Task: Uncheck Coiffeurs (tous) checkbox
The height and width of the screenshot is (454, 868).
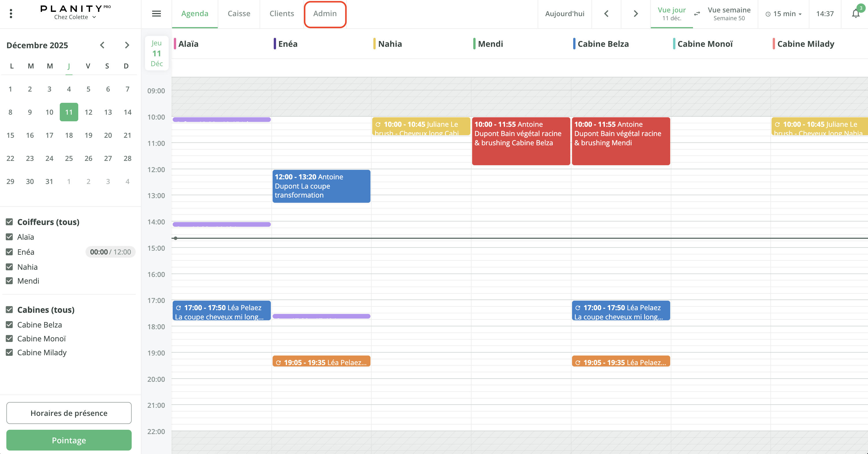Action: click(10, 222)
